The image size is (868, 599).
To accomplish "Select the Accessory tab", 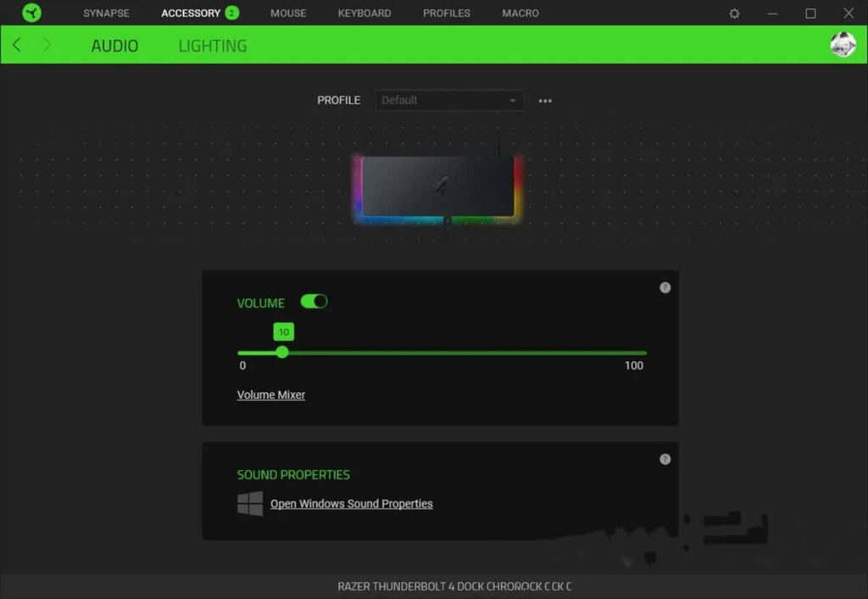I will 191,14.
